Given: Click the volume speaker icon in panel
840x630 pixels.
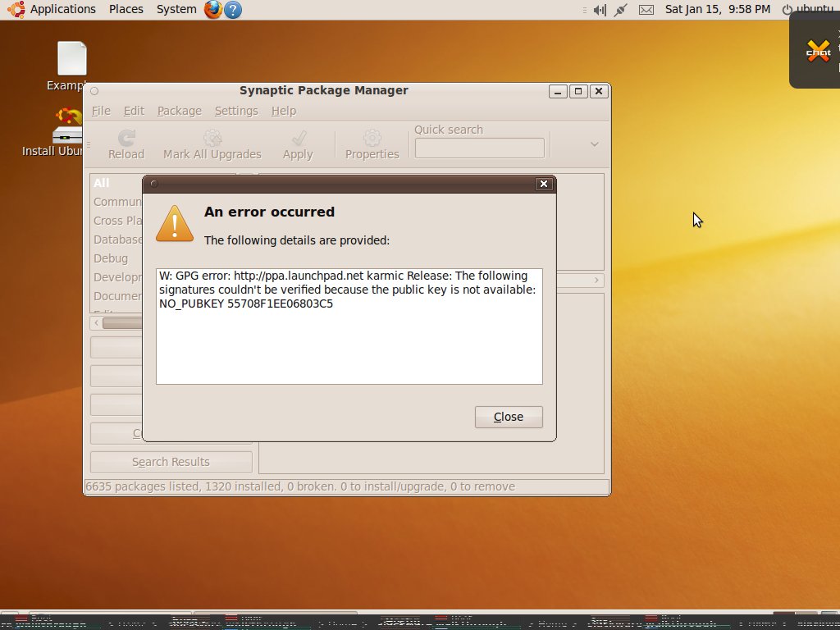Looking at the screenshot, I should click(x=600, y=10).
